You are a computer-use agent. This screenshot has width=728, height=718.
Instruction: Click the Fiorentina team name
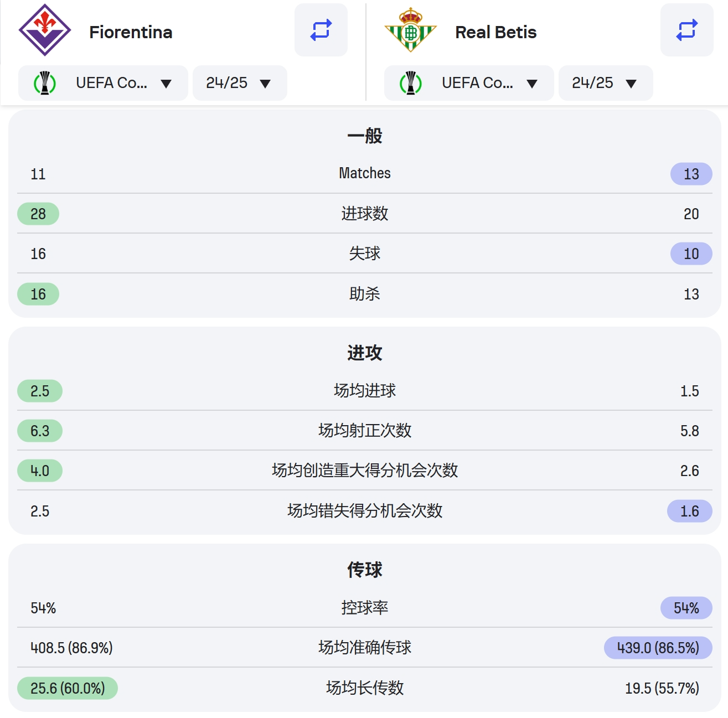click(x=131, y=32)
